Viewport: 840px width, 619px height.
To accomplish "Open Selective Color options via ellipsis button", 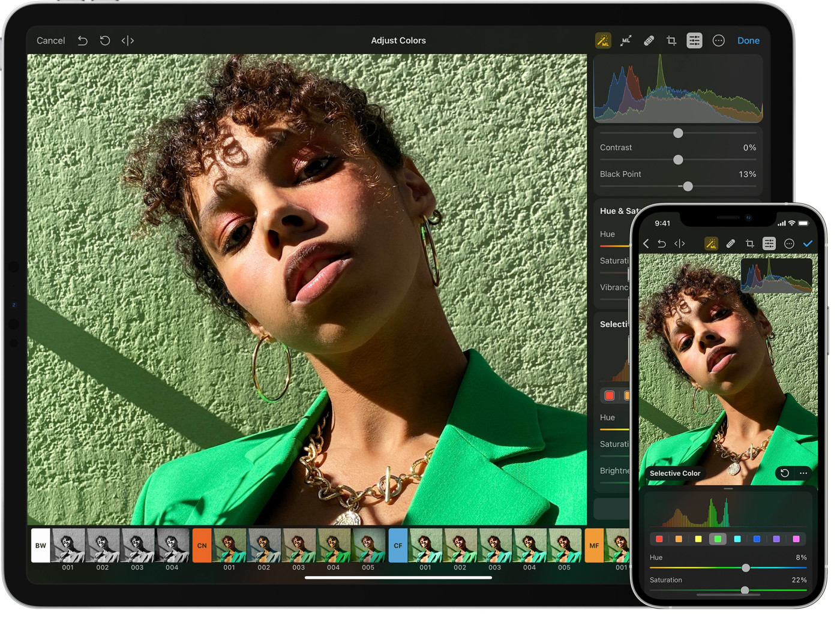I will [x=803, y=473].
